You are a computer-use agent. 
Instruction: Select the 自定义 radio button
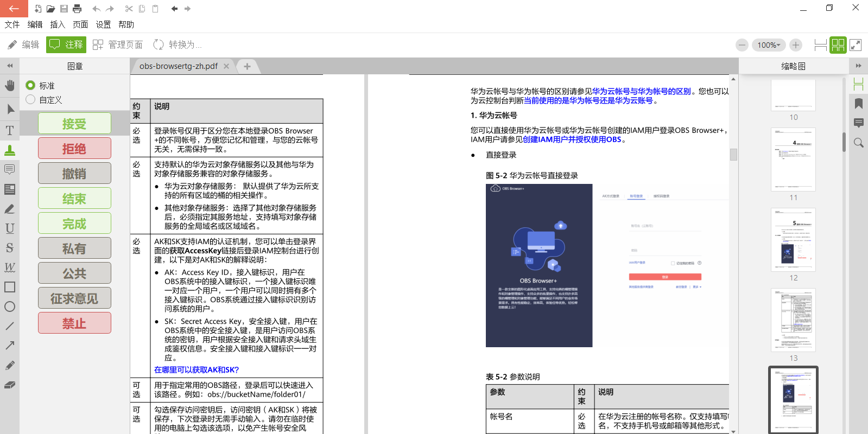pyautogui.click(x=30, y=99)
